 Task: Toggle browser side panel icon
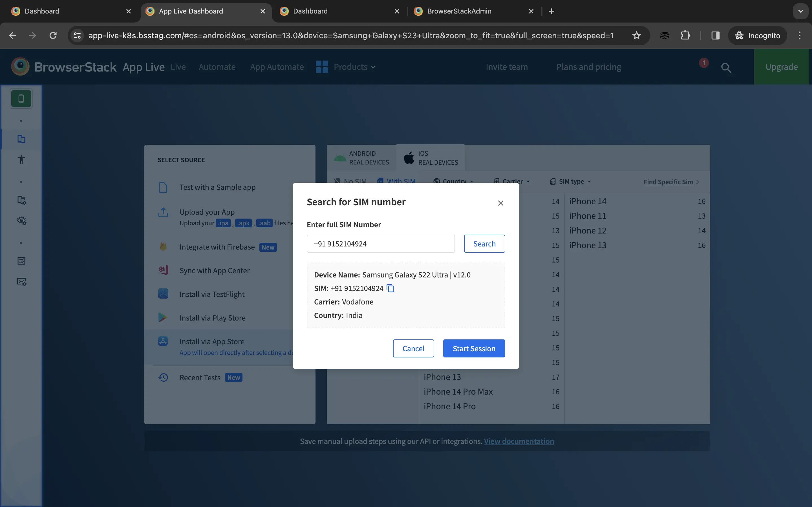click(x=715, y=35)
